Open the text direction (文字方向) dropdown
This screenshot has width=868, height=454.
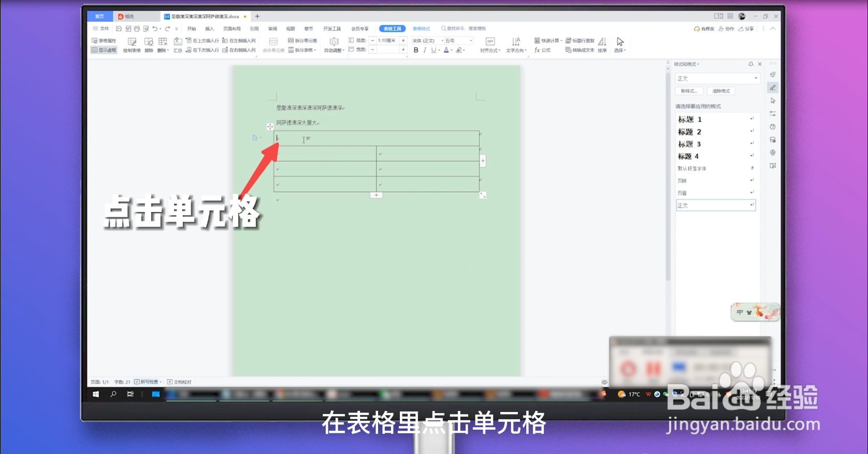516,45
